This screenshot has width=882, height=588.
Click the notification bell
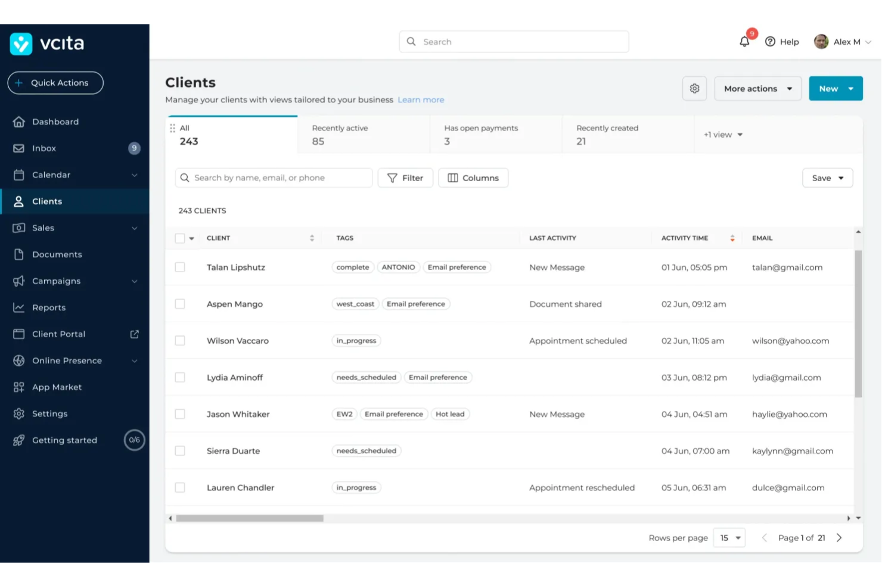744,41
